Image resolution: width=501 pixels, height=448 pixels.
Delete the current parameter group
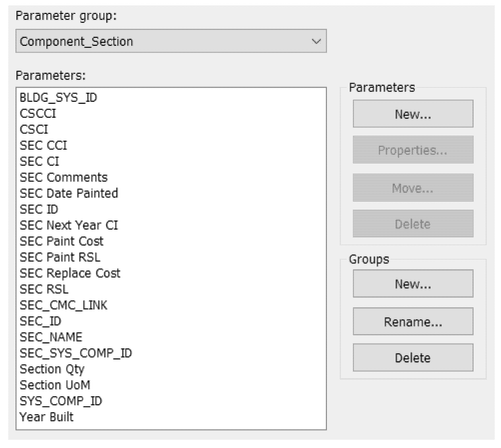413,358
